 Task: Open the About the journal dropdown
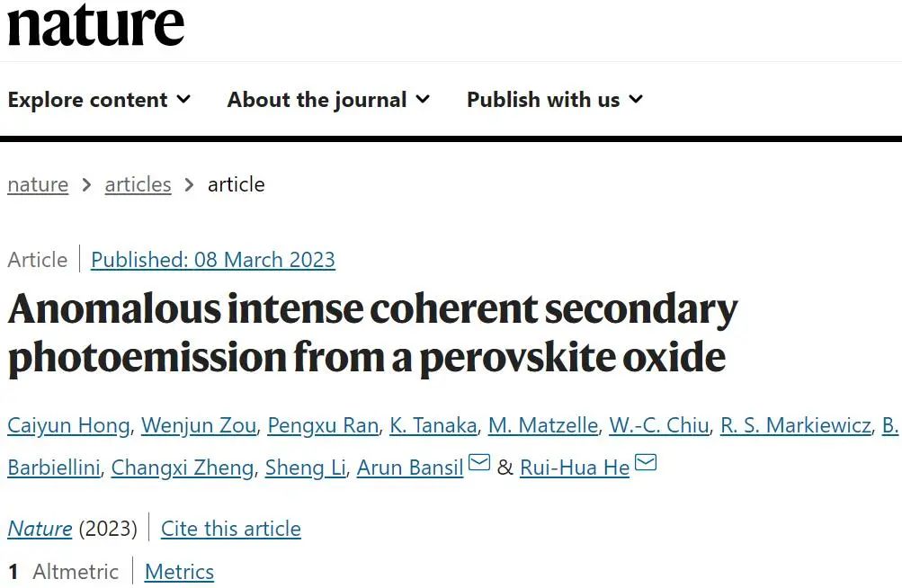[328, 100]
